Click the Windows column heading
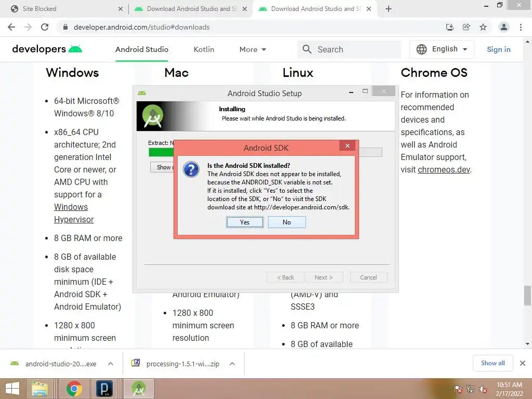Viewport: 532px width, 399px height. 72,73
